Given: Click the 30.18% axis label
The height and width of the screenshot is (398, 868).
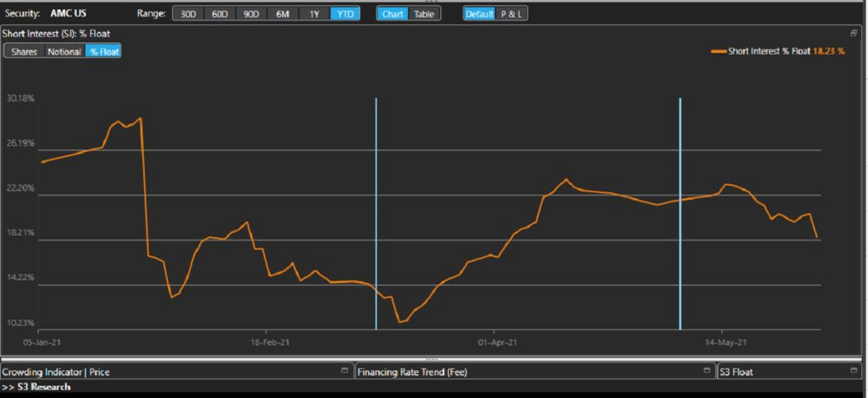Looking at the screenshot, I should click(21, 99).
